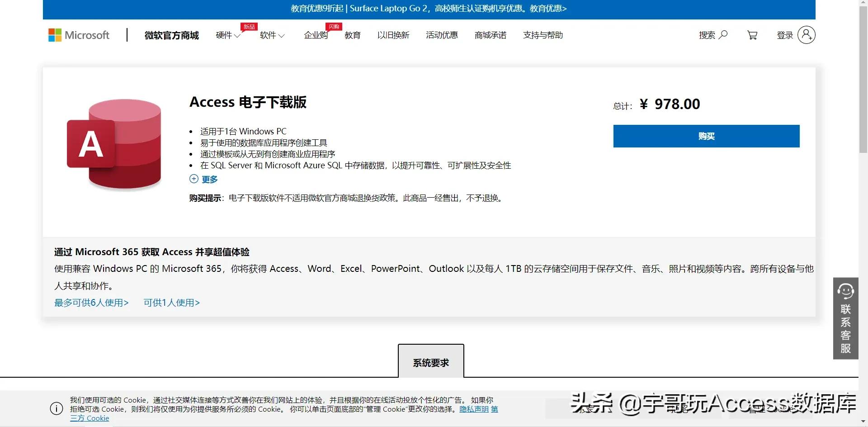Open 联系客服 customer service panel
868x427 pixels.
click(x=845, y=319)
